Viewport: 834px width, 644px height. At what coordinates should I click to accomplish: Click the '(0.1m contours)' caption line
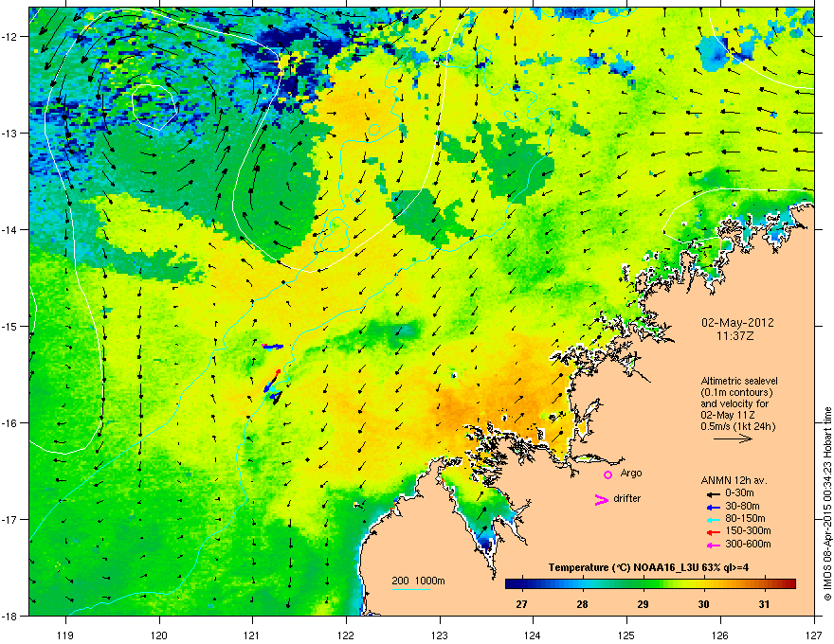(736, 393)
